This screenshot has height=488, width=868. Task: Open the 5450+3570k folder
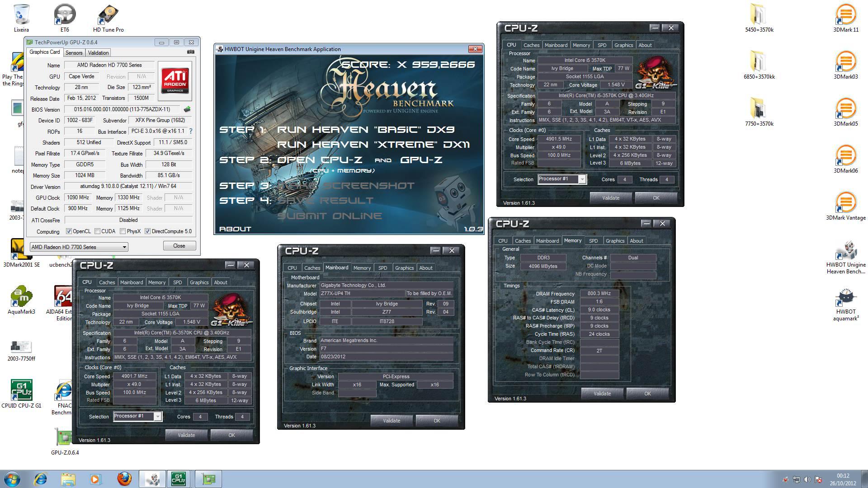pyautogui.click(x=759, y=18)
